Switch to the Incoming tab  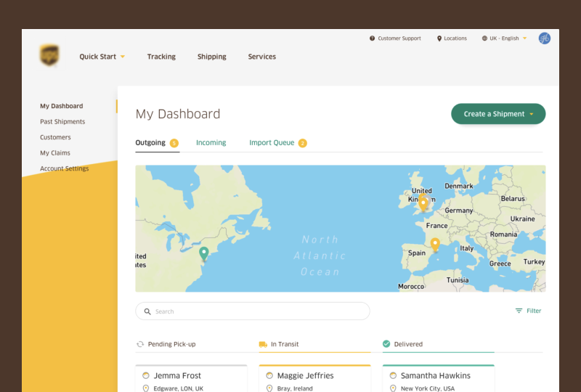coord(211,143)
